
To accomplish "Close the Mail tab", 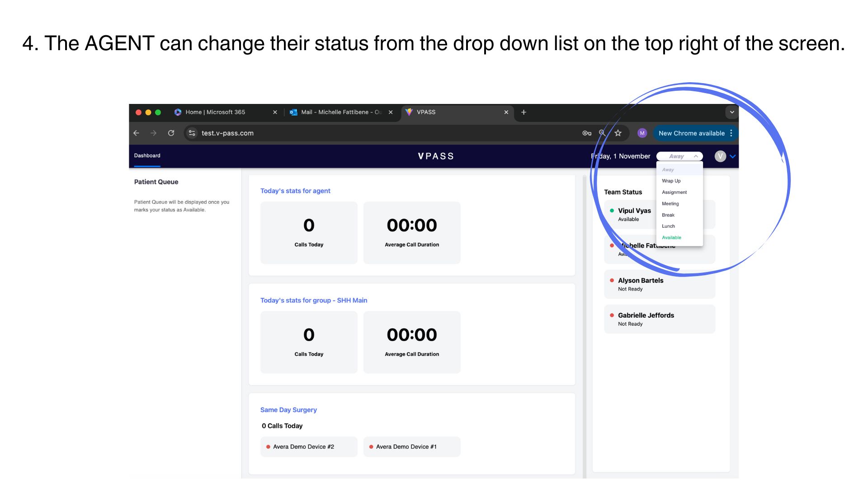I will tap(391, 112).
